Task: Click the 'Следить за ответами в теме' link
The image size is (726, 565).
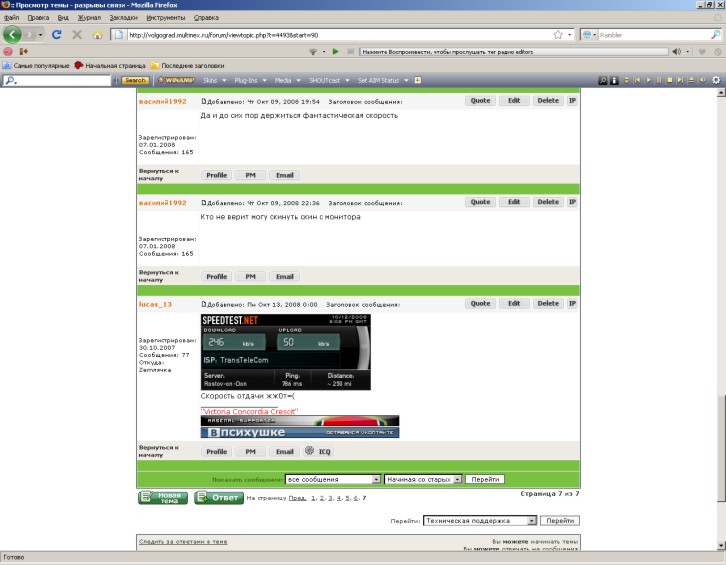Action: 183,541
